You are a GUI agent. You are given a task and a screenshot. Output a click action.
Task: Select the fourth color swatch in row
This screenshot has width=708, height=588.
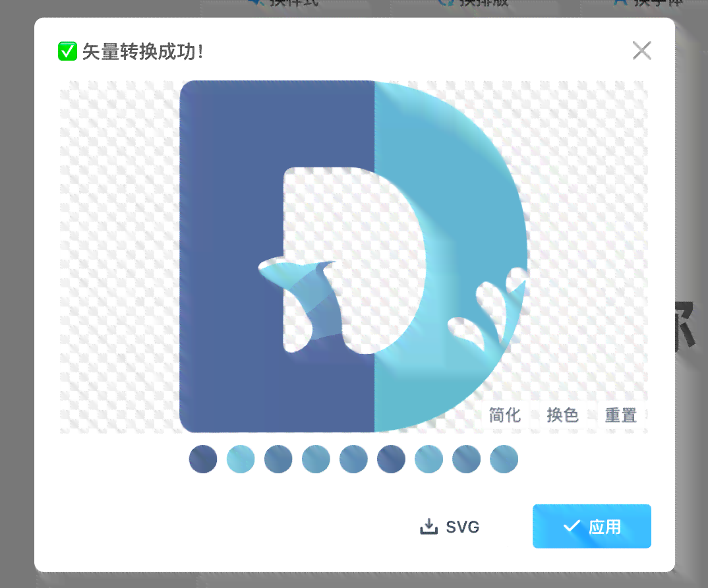tap(316, 459)
